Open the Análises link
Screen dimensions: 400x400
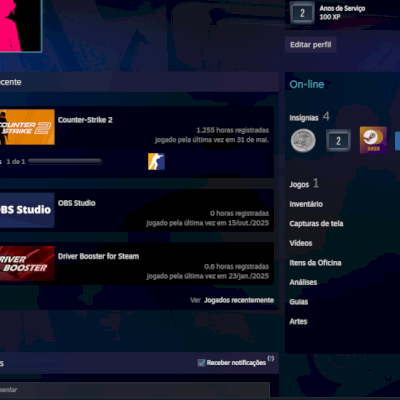[303, 282]
